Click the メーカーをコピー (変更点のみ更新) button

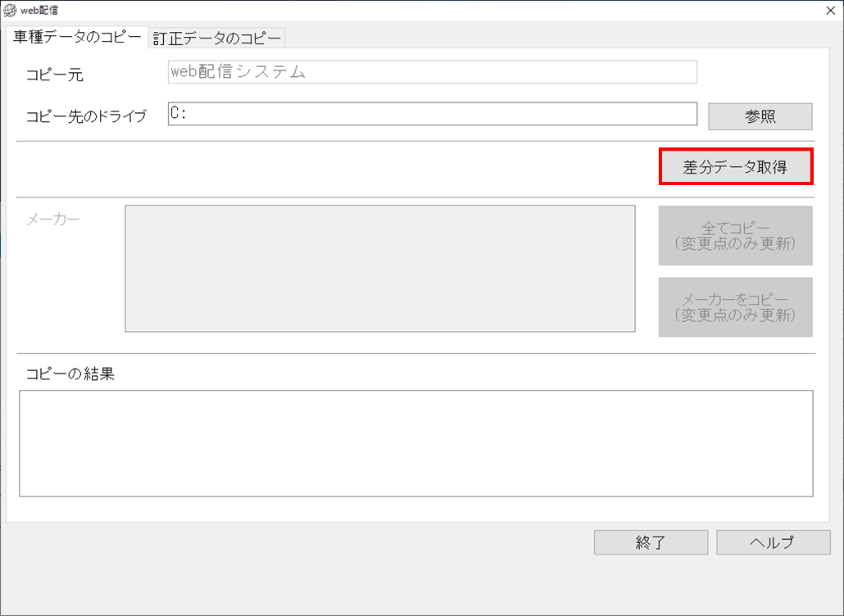click(x=735, y=307)
